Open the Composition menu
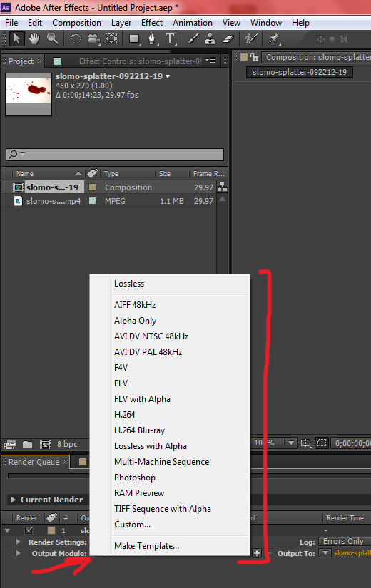Viewport: 371px width, 588px height. pyautogui.click(x=76, y=23)
